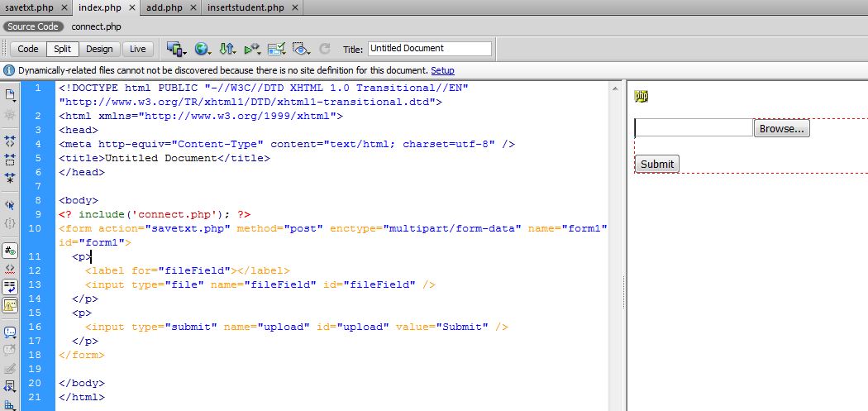This screenshot has width=868, height=411.
Task: Click the <html xmlns> code line
Action: (201, 116)
